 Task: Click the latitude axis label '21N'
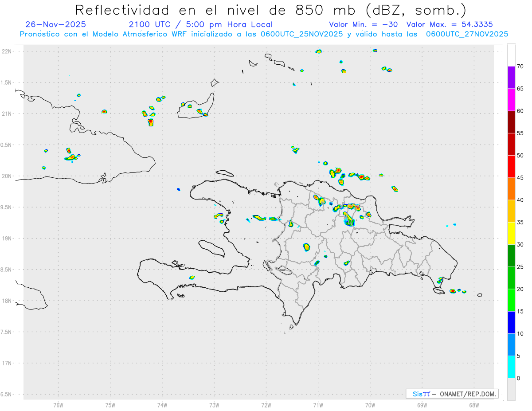pos(7,114)
